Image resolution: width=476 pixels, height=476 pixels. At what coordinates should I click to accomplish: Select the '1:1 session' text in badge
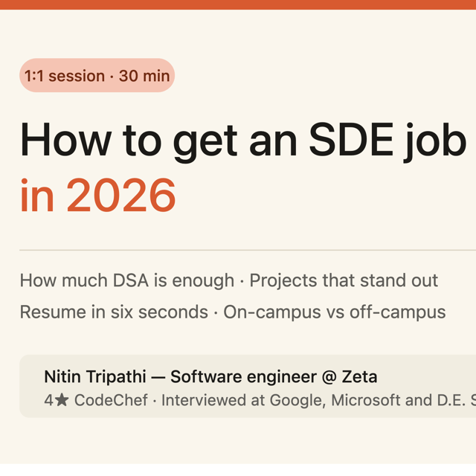pos(65,76)
